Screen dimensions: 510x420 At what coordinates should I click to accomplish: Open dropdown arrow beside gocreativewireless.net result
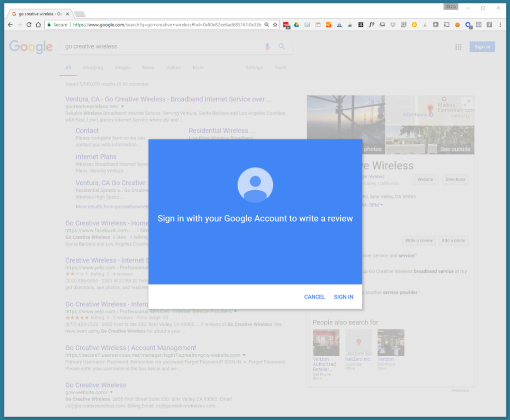[122, 106]
